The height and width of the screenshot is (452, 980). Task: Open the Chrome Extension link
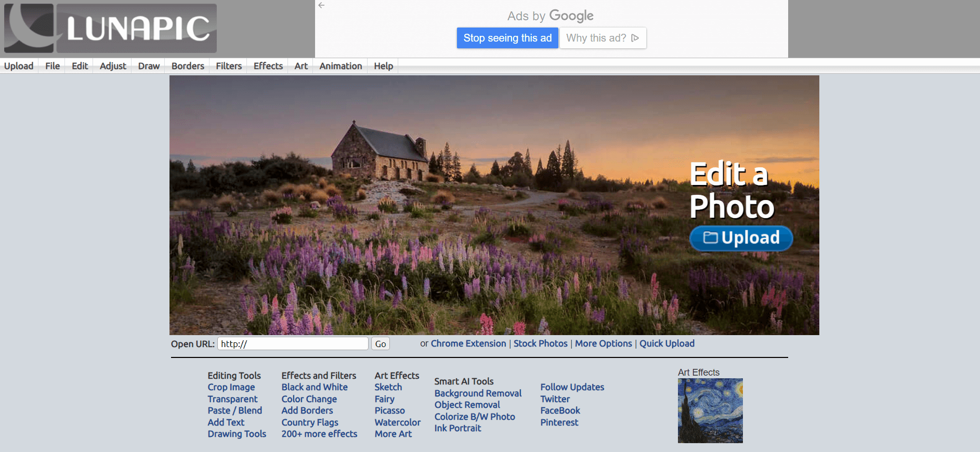tap(468, 343)
